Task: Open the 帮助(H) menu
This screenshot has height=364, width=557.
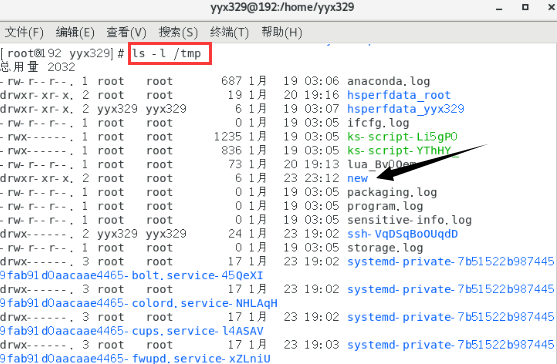Action: point(282,32)
